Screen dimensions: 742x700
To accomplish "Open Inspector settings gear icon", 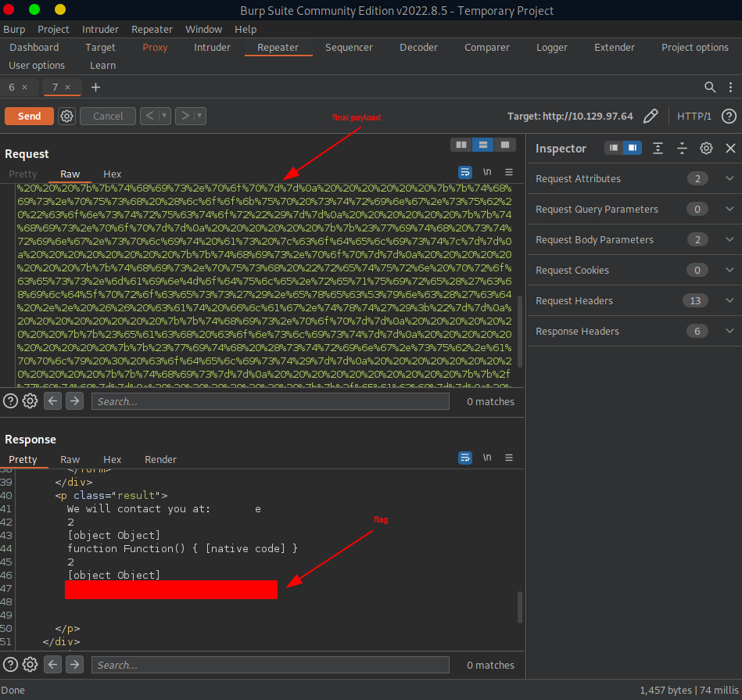I will click(x=706, y=148).
